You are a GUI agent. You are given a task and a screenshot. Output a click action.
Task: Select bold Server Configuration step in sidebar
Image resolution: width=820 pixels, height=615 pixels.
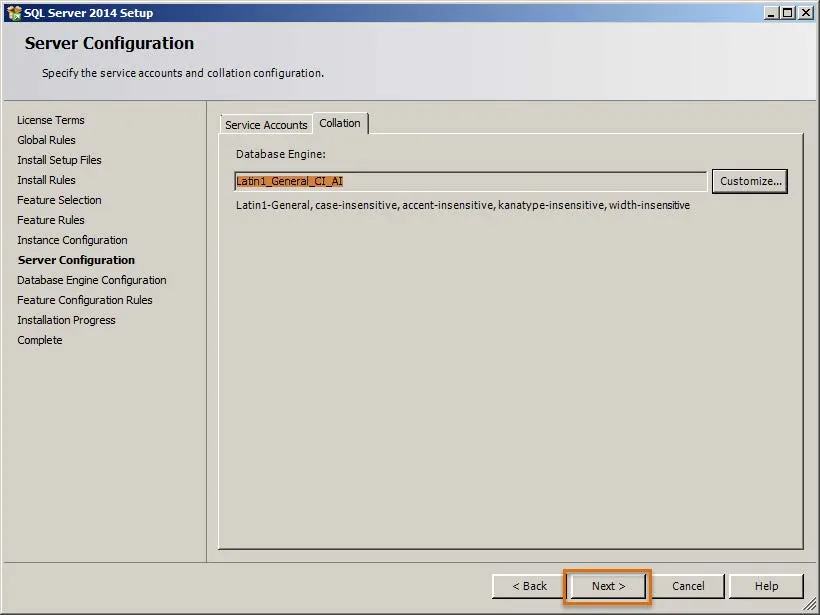(x=76, y=260)
